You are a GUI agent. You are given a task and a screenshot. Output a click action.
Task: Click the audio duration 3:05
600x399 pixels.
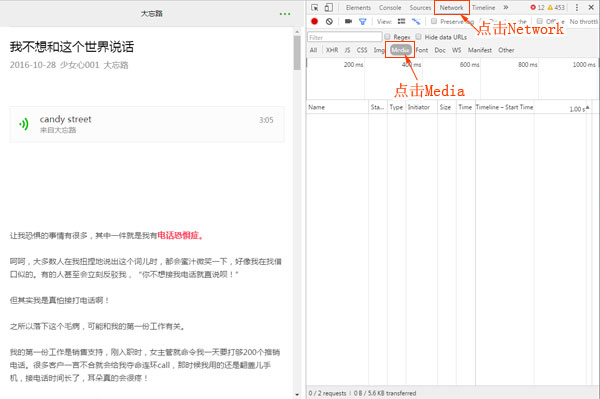pos(266,120)
